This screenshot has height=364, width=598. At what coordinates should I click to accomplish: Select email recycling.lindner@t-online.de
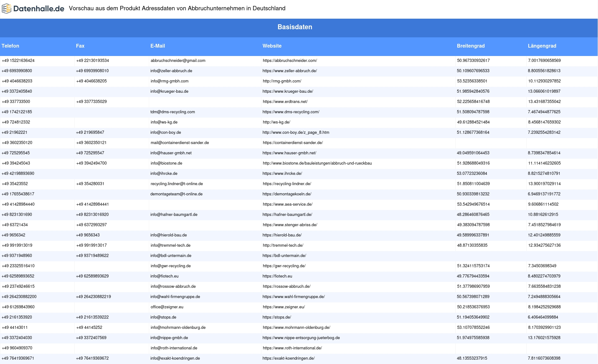click(177, 184)
